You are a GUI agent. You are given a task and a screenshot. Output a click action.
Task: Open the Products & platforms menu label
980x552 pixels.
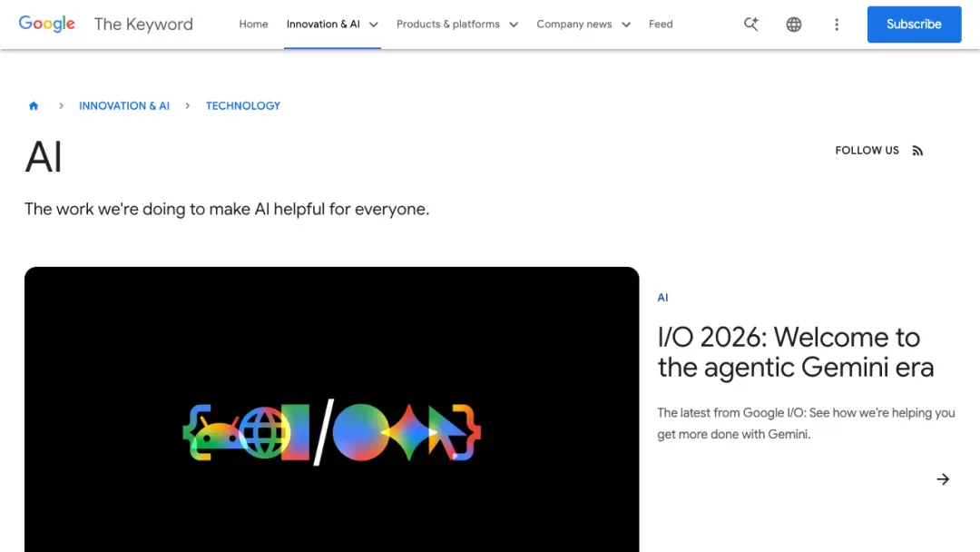click(448, 25)
